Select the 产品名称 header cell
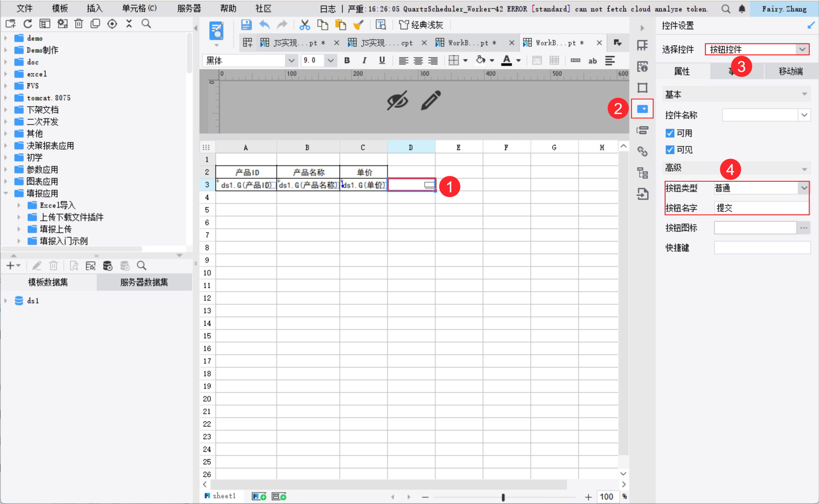The height and width of the screenshot is (504, 819). [308, 172]
